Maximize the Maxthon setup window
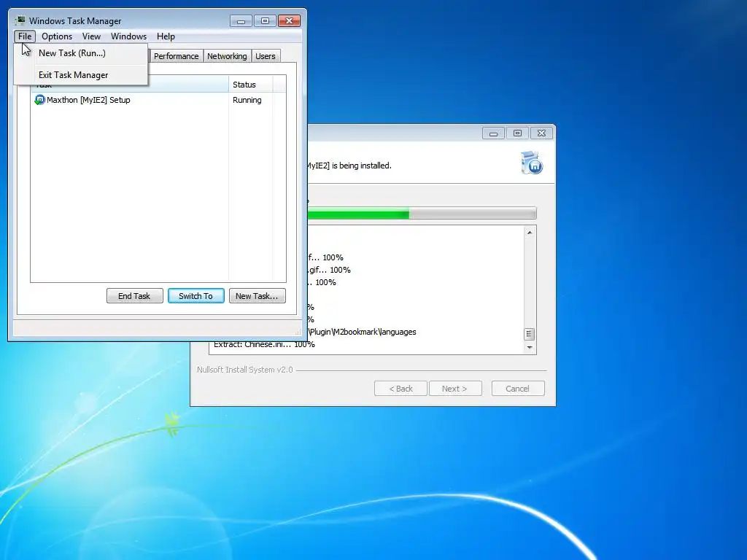This screenshot has width=747, height=560. 517,133
